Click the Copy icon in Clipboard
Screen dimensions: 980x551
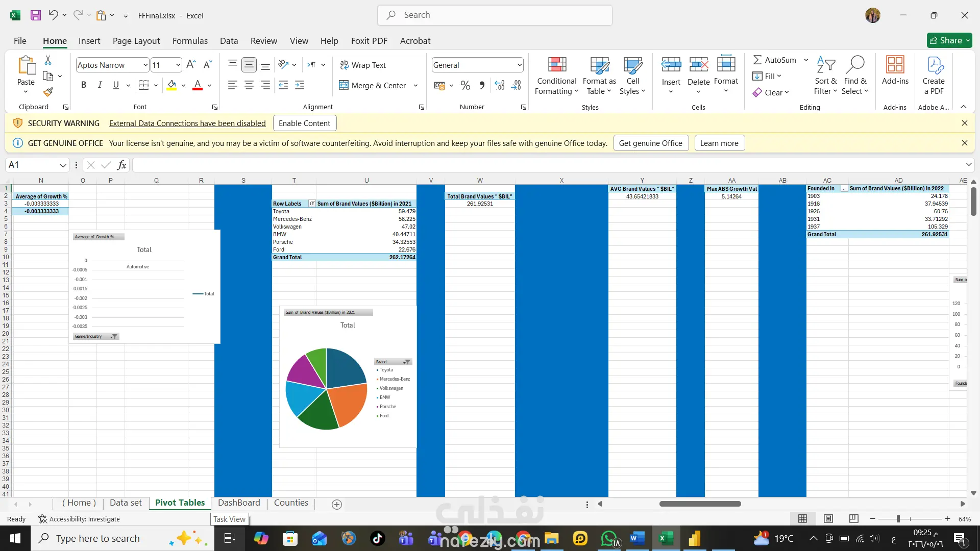point(48,77)
